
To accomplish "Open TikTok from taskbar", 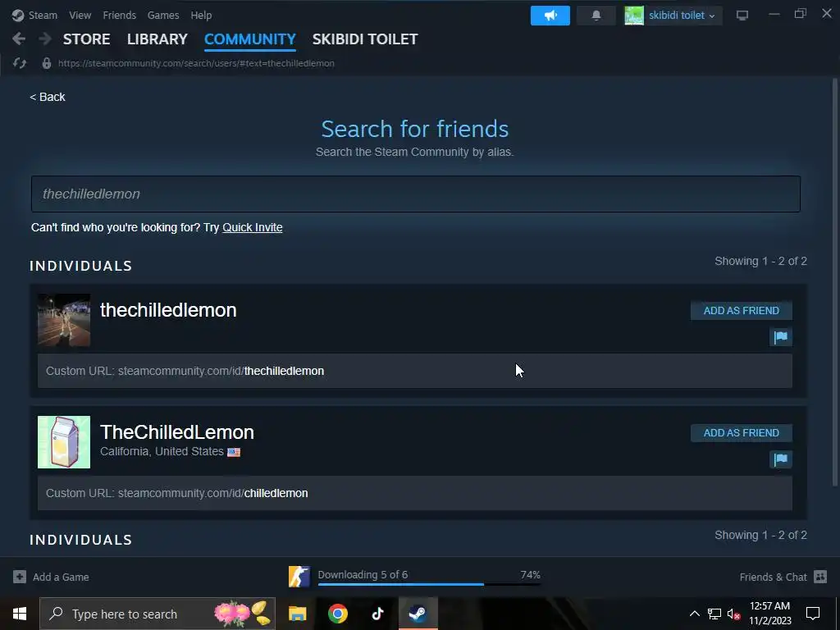I will (x=377, y=614).
